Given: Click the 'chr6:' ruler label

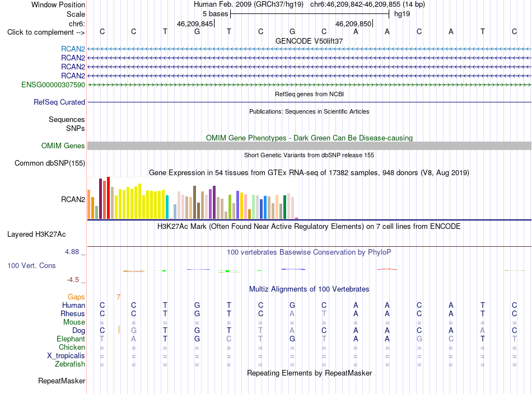Looking at the screenshot, I should pos(77,24).
